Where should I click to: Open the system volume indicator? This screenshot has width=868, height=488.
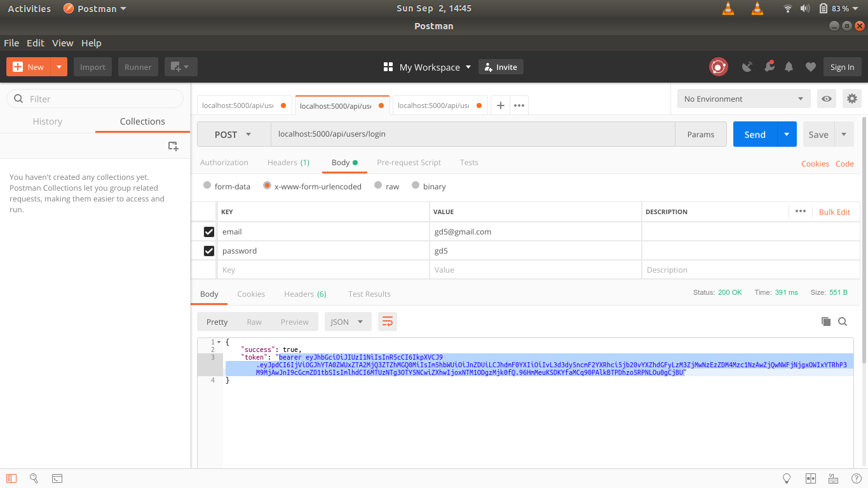(x=805, y=8)
